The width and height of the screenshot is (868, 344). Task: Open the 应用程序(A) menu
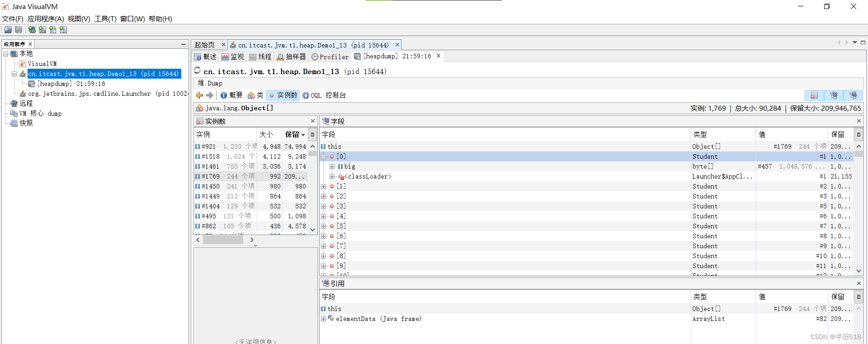(x=46, y=19)
